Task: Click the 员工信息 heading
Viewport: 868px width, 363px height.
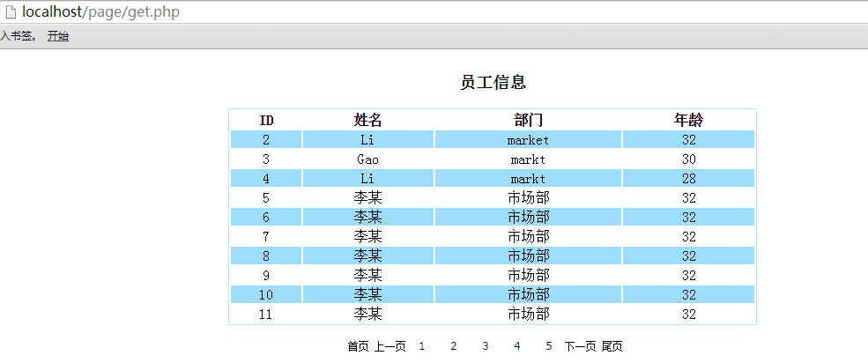Action: (x=493, y=83)
